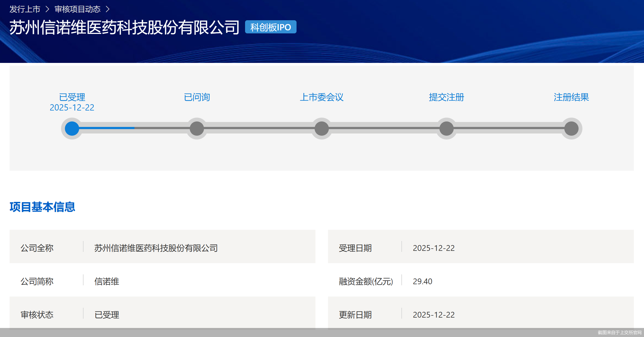Toggle the 上市委会议 stage label
Screen dimensions: 644x337
(322, 97)
